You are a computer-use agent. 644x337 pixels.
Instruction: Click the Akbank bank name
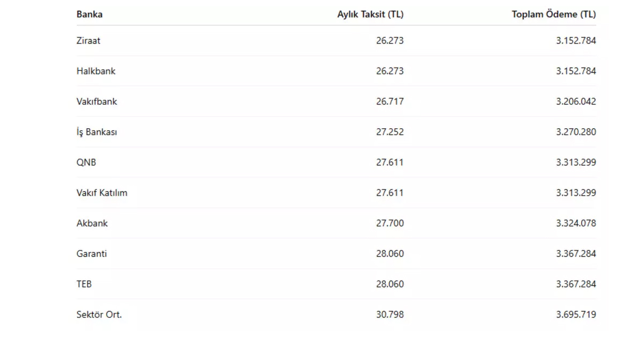92,223
